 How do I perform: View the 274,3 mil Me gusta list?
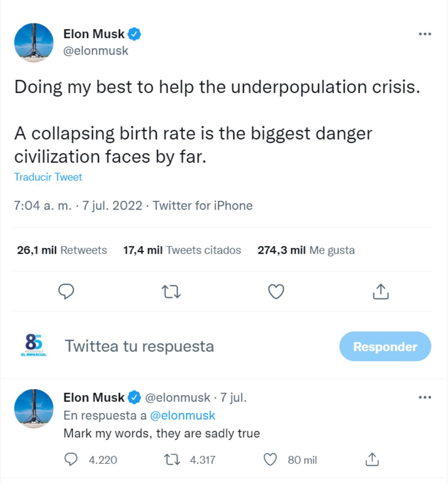tap(306, 250)
